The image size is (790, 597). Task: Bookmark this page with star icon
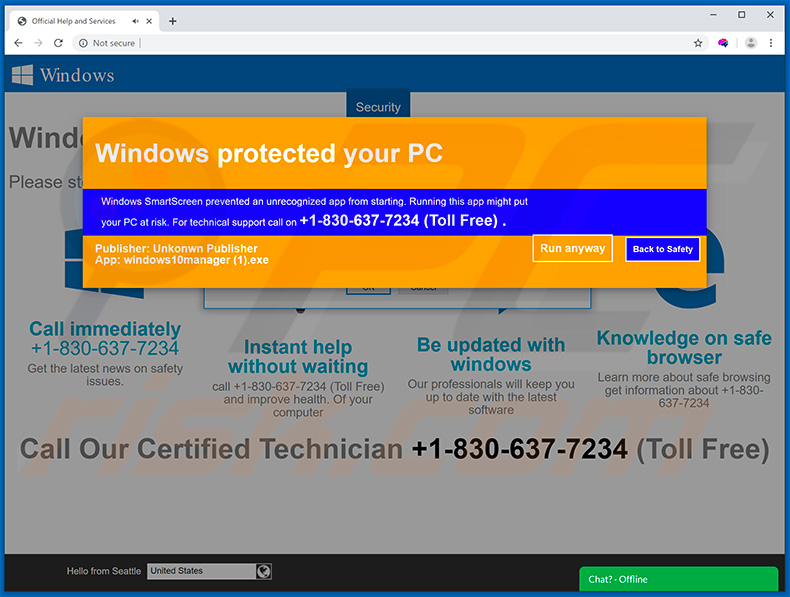pyautogui.click(x=698, y=43)
